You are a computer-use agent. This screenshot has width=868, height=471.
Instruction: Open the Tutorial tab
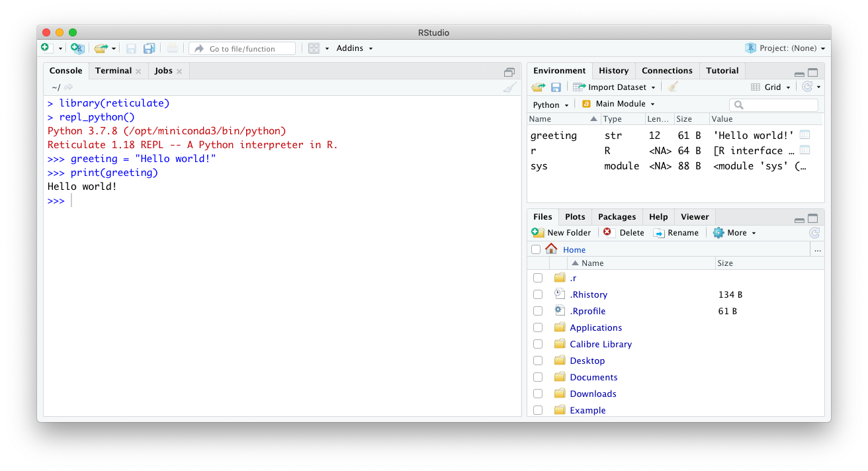click(722, 71)
